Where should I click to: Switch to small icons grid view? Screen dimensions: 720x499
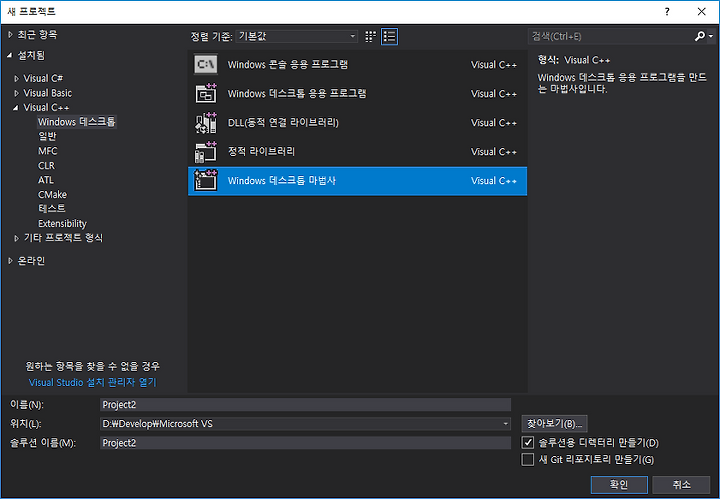point(370,36)
